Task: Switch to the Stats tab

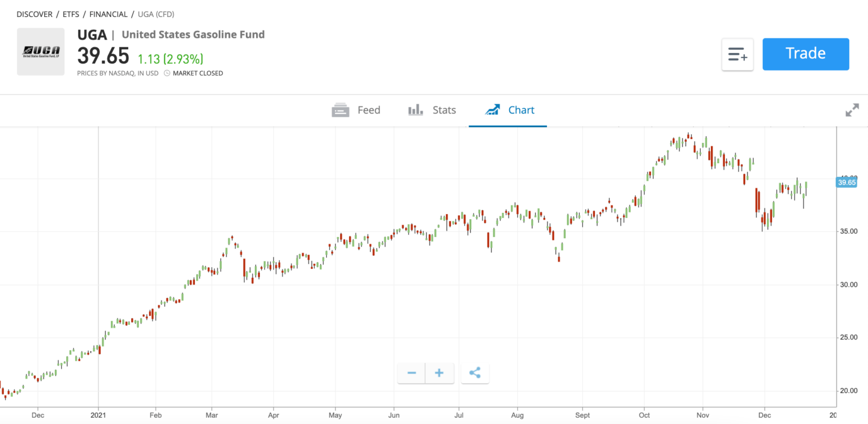Action: tap(444, 110)
